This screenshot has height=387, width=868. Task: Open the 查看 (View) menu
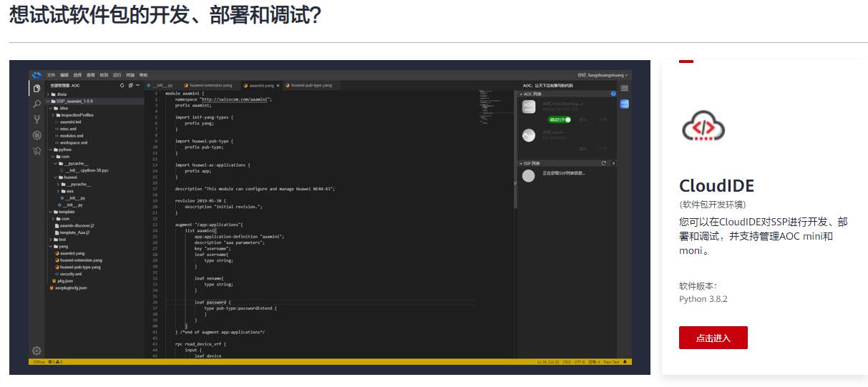click(x=91, y=75)
